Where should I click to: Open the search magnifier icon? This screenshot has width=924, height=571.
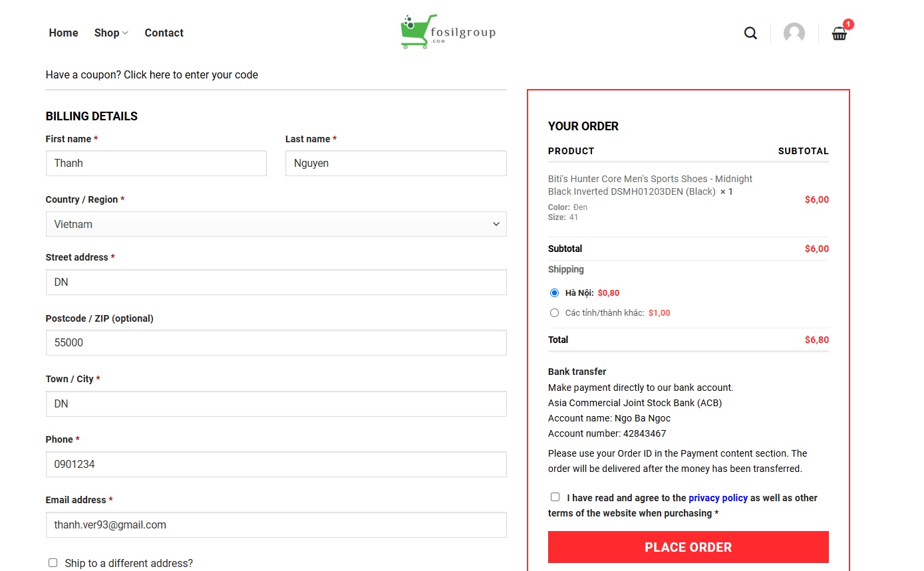pyautogui.click(x=750, y=33)
